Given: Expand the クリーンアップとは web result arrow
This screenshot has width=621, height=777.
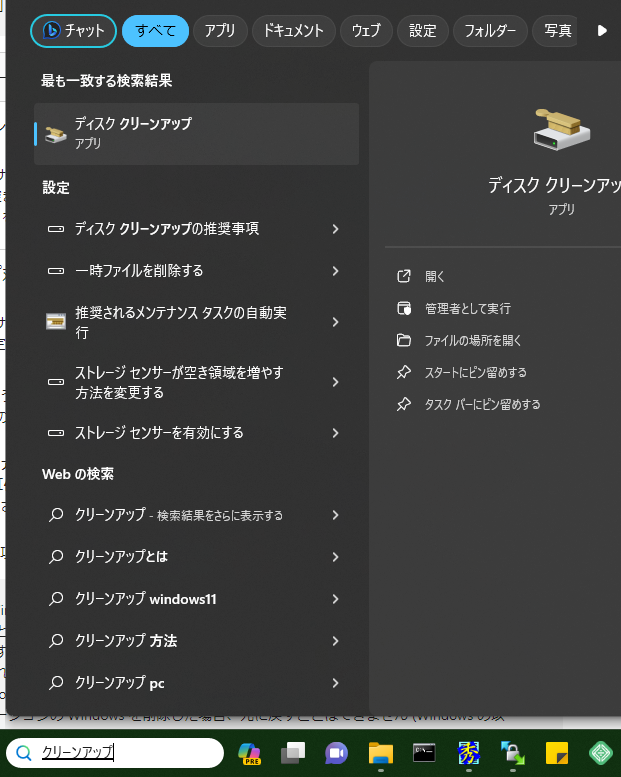Looking at the screenshot, I should coord(335,557).
